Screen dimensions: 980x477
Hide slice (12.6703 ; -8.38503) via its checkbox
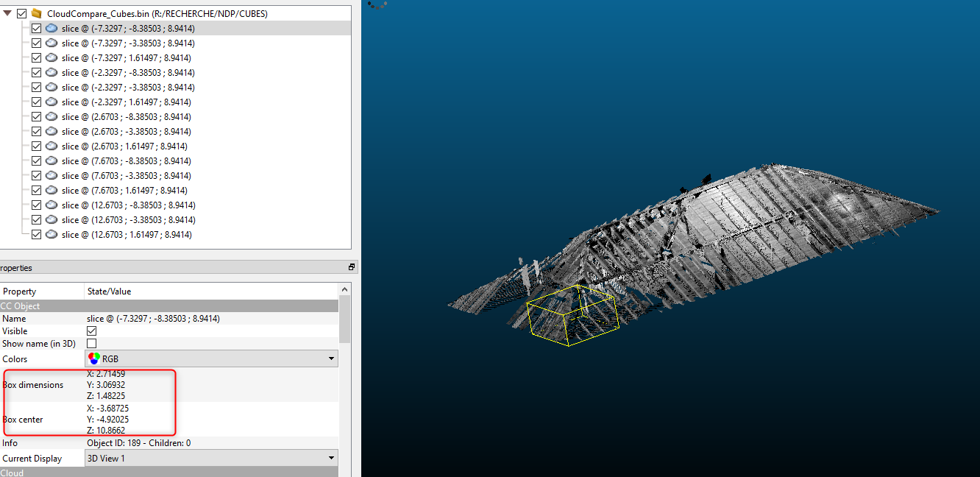tap(36, 205)
